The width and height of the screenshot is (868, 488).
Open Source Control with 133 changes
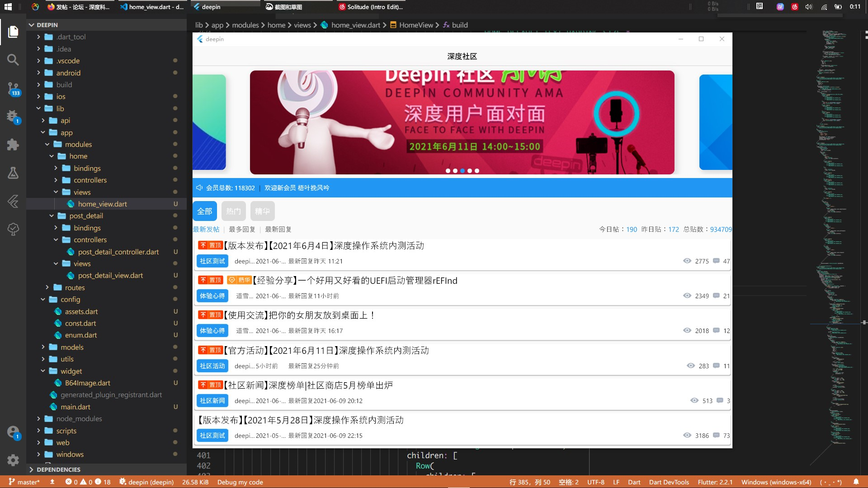[x=13, y=89]
